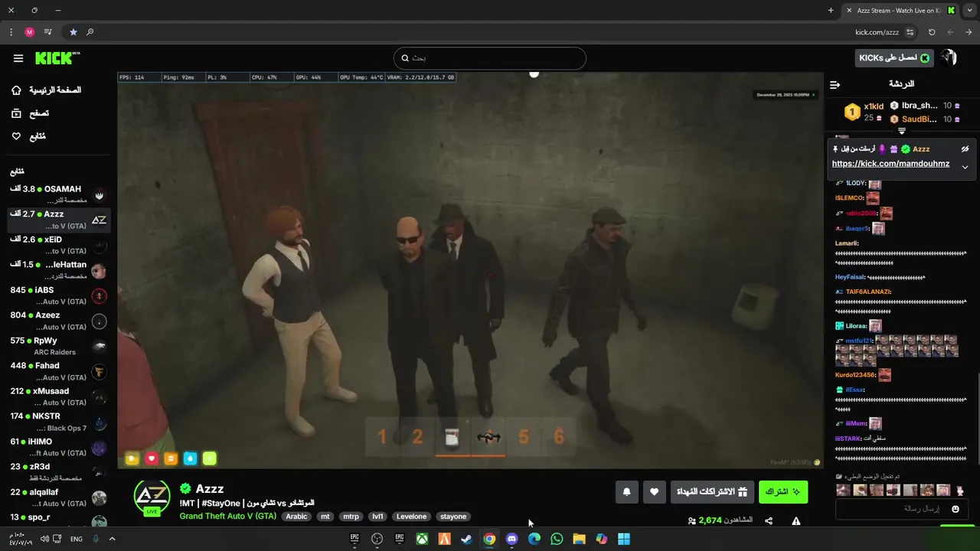980x551 pixels.
Task: Select the Azzz Stream browser tab
Action: point(900,11)
